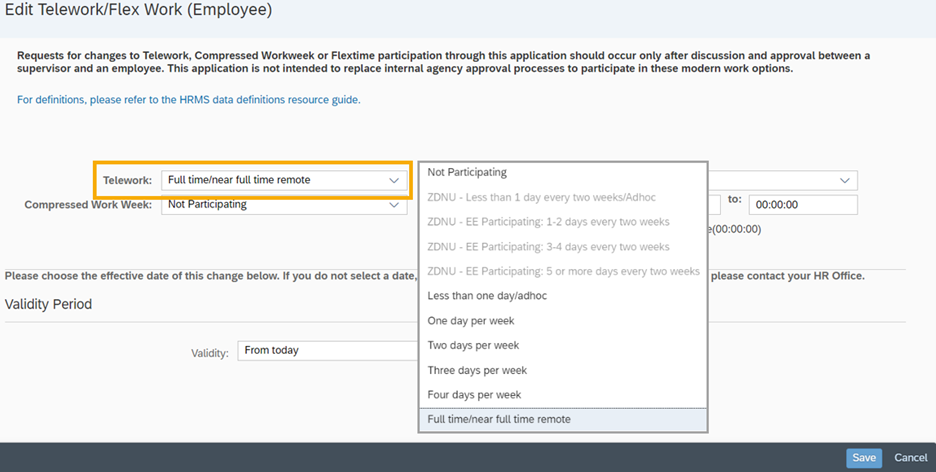936x472 pixels.
Task: Open the Telework dropdown chevron
Action: (394, 181)
